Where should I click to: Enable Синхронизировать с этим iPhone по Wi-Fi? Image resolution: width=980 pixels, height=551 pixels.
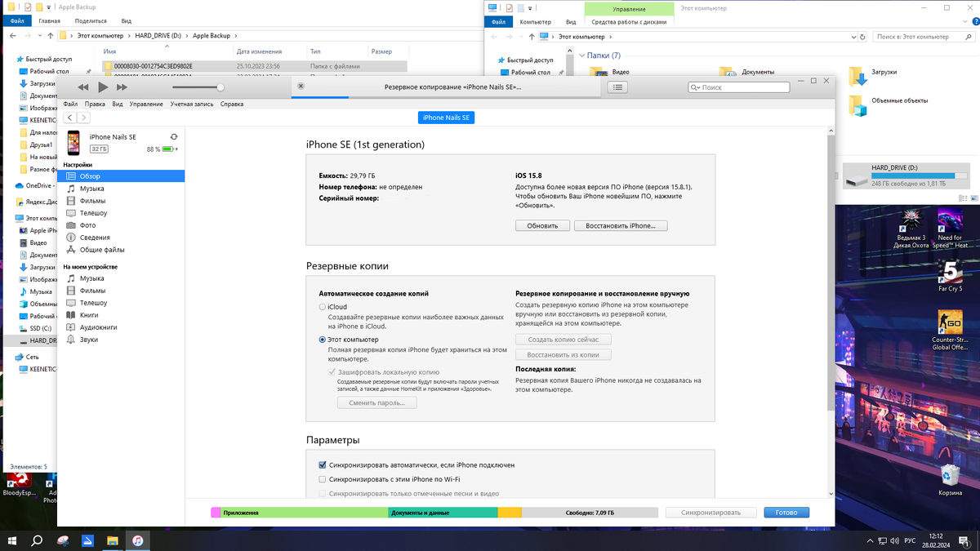323,479
